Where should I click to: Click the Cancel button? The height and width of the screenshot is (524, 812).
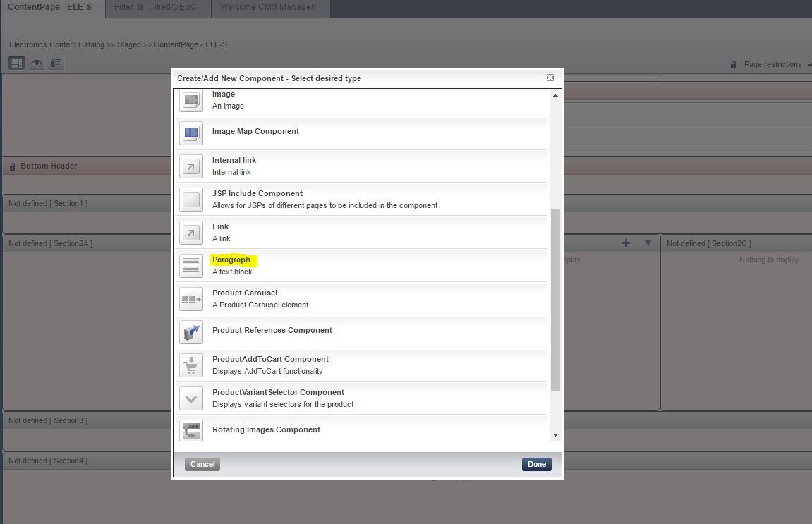[x=202, y=464]
